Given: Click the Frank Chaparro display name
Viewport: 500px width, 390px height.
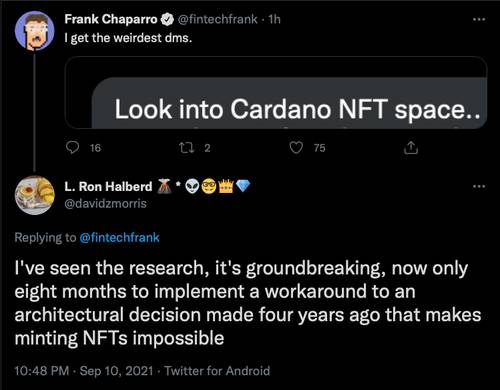Looking at the screenshot, I should click(111, 19).
